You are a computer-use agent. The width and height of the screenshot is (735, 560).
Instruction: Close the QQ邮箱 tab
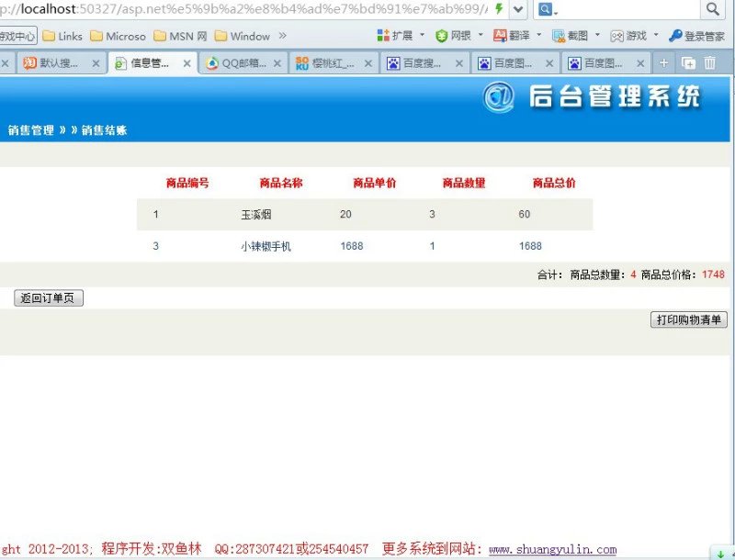coord(277,63)
